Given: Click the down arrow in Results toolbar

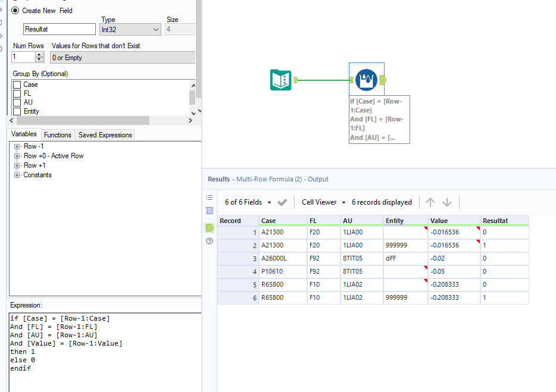Looking at the screenshot, I should [x=447, y=202].
